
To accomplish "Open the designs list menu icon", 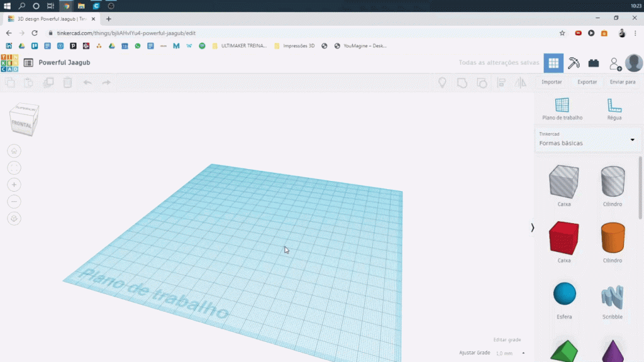I will click(28, 63).
